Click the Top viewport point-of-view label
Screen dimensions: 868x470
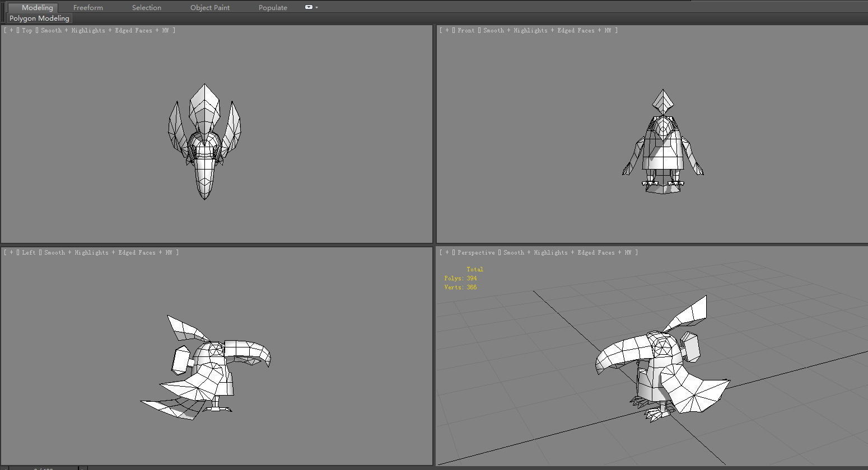[x=27, y=30]
